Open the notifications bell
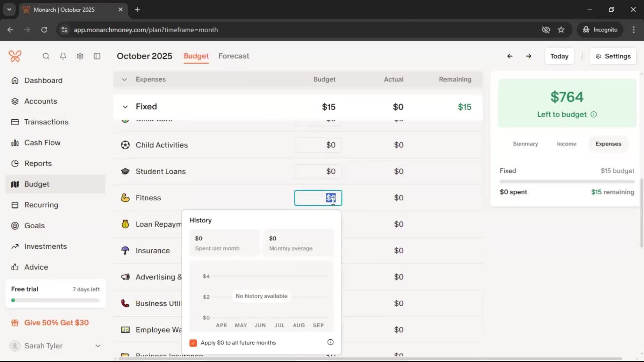The image size is (644, 362). coord(63,56)
